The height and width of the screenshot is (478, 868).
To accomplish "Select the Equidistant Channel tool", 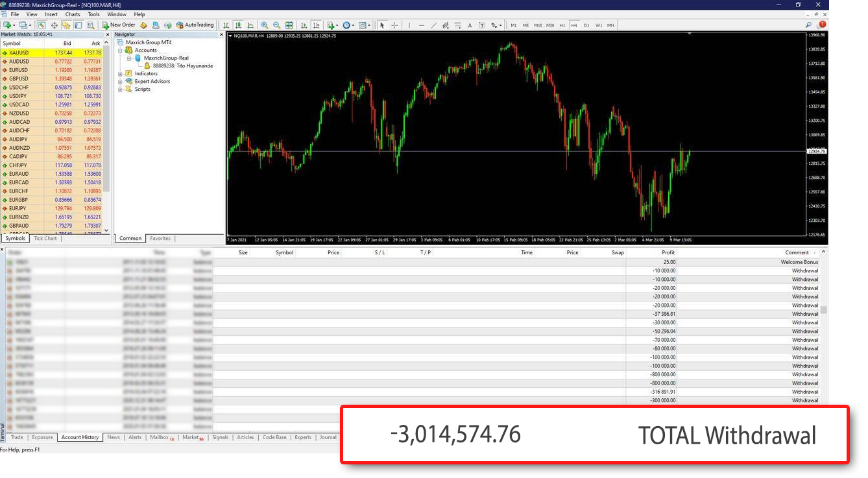I will (x=446, y=25).
